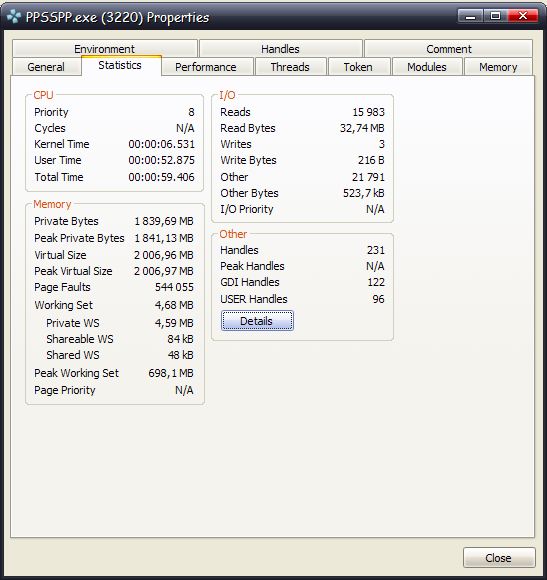Screen dimensions: 547x580
Task: Select the Comment tab
Action: coord(449,48)
